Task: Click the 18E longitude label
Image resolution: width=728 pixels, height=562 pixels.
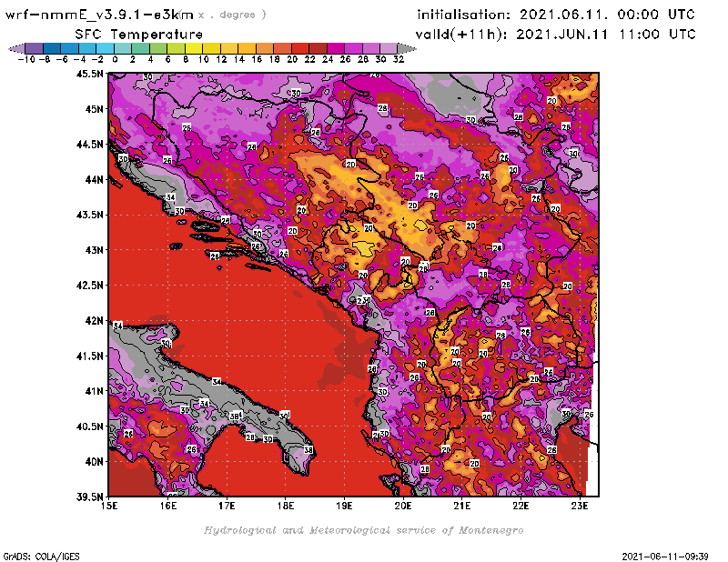Action: (x=286, y=506)
